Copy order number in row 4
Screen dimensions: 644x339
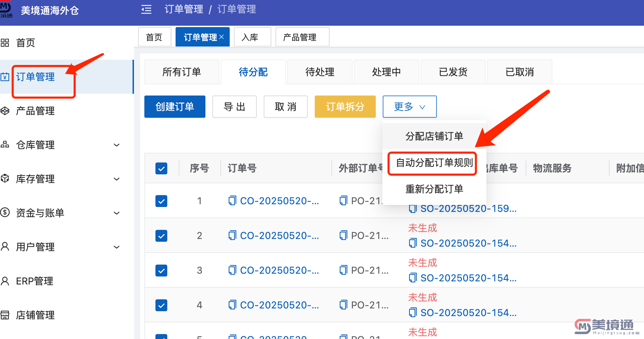click(232, 305)
